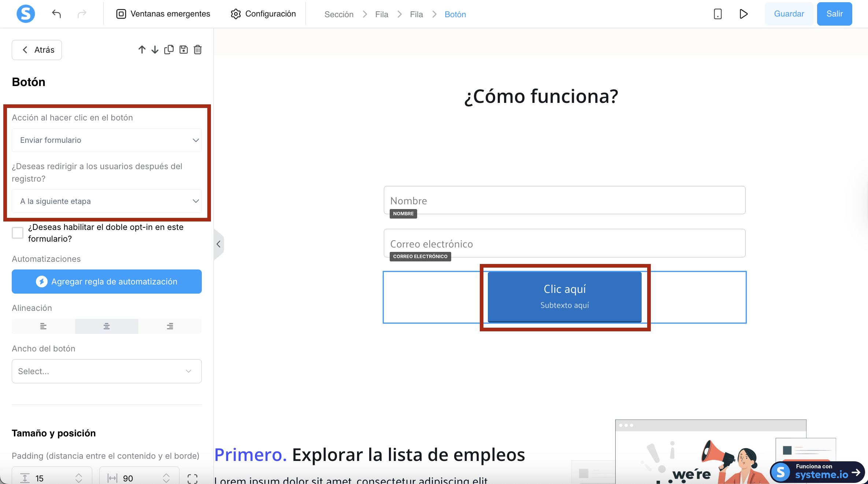Set alignment to right
Screen dimensions: 868x484
click(170, 326)
